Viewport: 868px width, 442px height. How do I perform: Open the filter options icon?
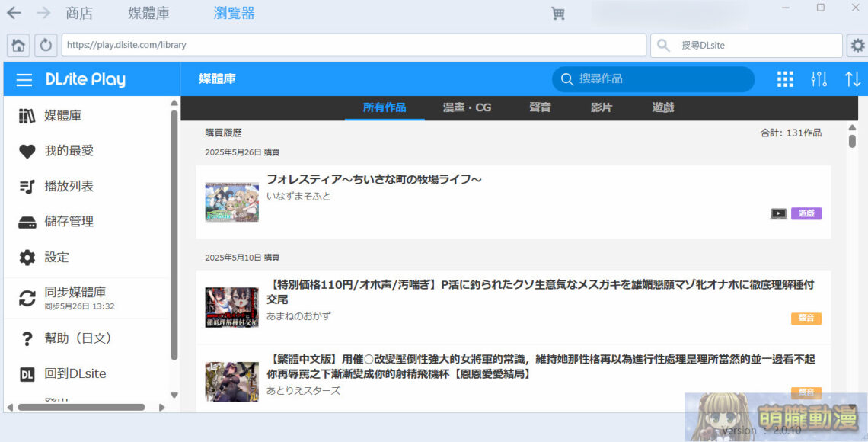point(819,78)
